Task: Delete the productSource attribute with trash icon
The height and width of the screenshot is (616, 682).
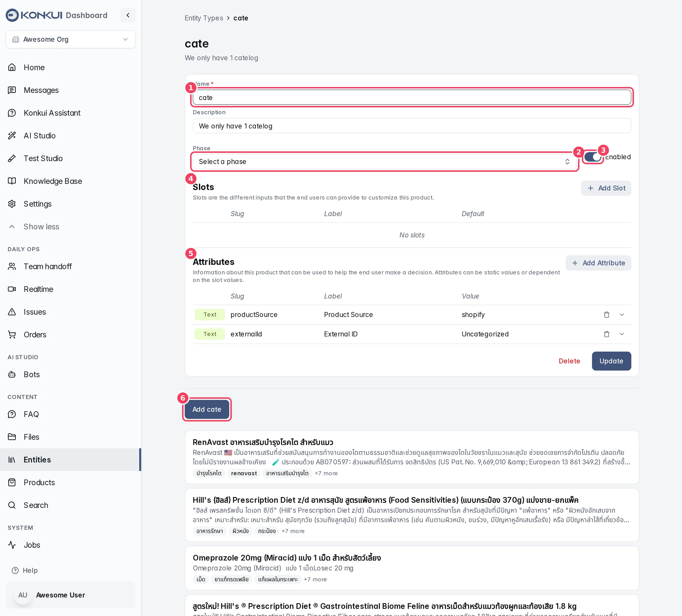Action: (606, 315)
